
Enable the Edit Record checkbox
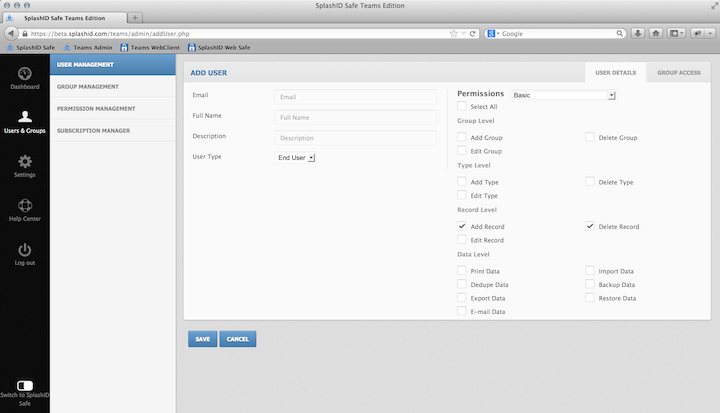coord(462,240)
